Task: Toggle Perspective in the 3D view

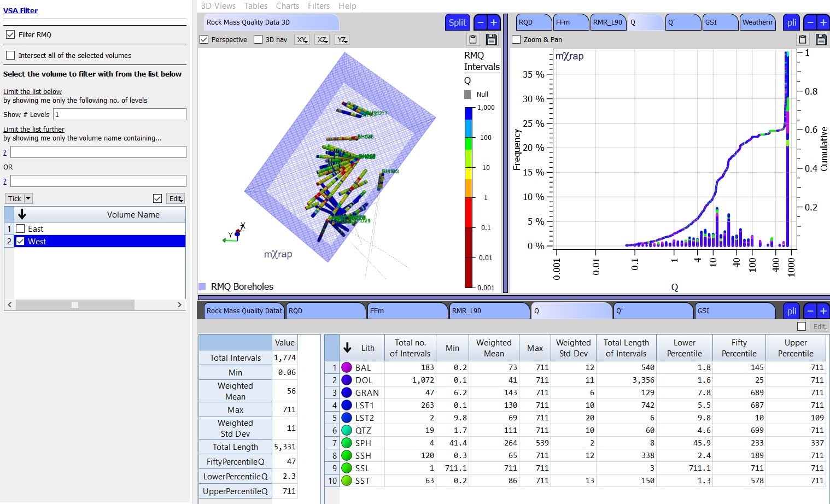Action: tap(204, 39)
